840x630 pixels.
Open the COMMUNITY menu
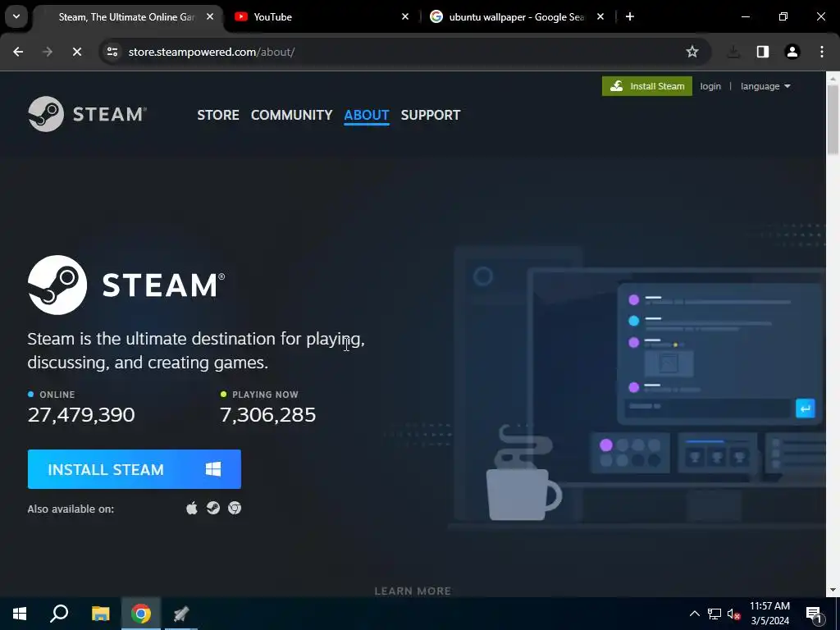[291, 115]
